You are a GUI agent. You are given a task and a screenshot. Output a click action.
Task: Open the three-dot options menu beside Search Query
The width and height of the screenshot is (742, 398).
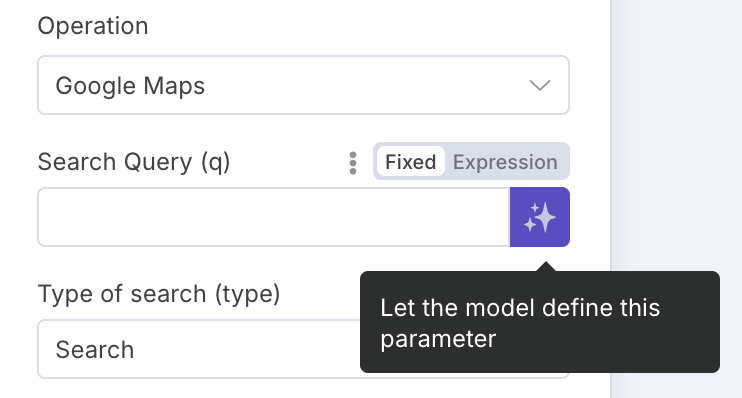coord(353,163)
